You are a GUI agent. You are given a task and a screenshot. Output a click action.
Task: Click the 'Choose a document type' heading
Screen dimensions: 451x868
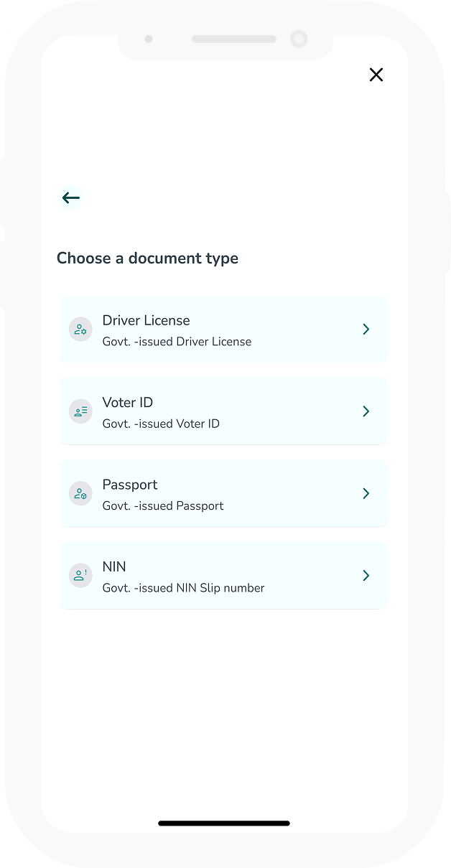pos(147,258)
